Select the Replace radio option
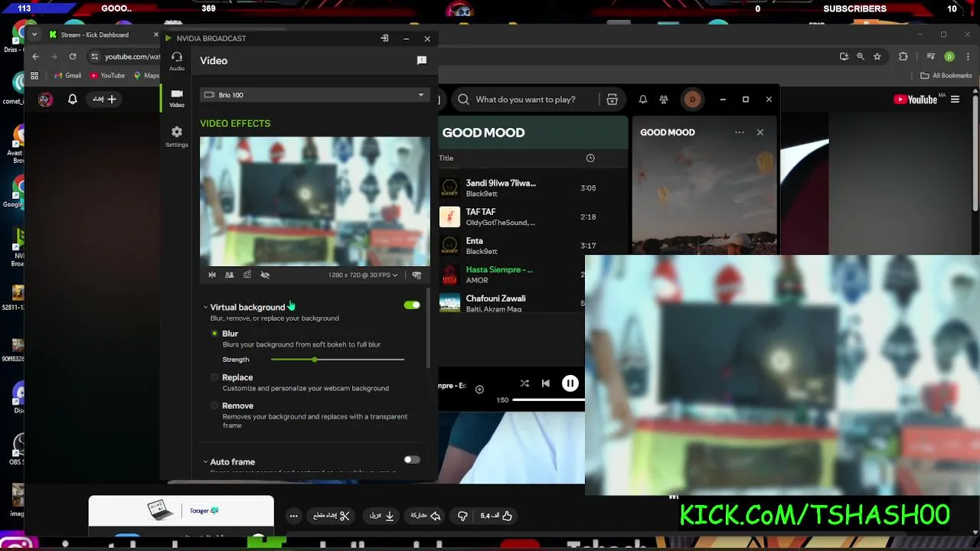Viewport: 980px width, 551px height. (x=214, y=377)
